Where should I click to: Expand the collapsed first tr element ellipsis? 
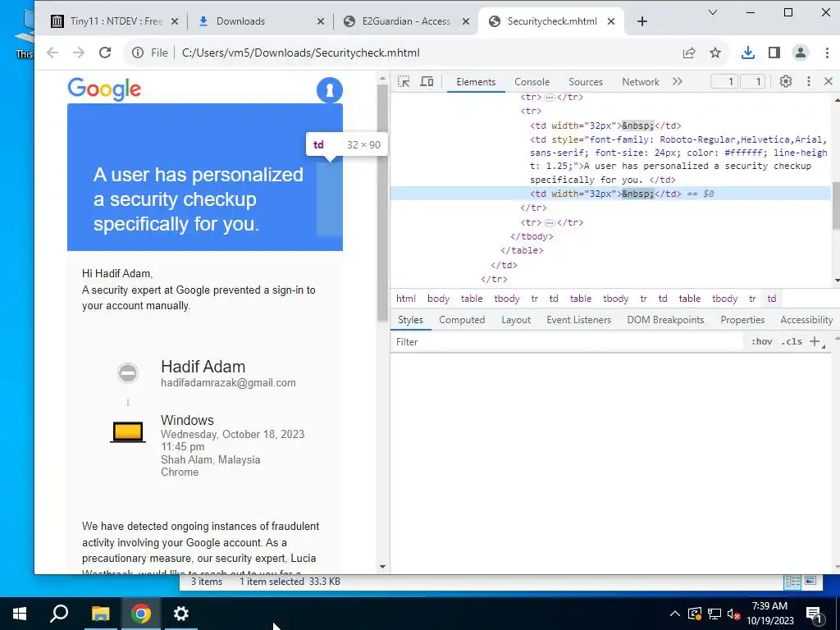tap(549, 98)
